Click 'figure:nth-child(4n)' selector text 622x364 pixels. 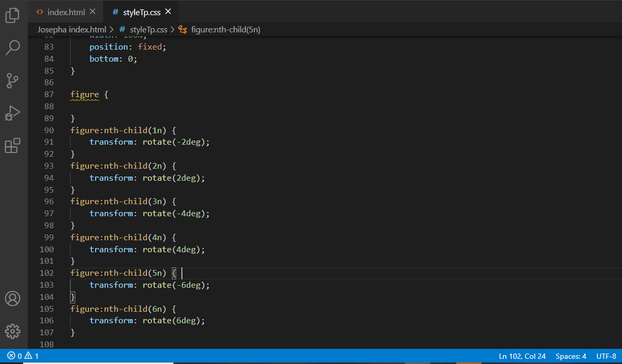(118, 237)
